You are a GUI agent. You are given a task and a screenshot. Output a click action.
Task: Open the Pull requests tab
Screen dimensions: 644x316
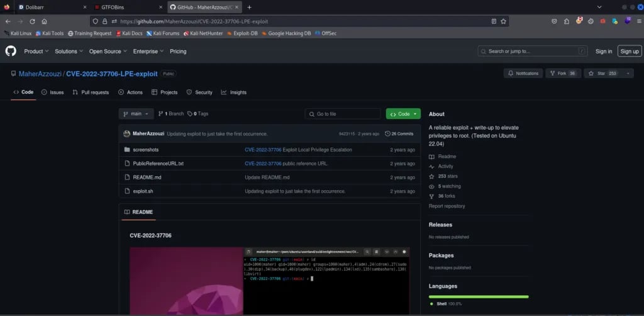(91, 93)
